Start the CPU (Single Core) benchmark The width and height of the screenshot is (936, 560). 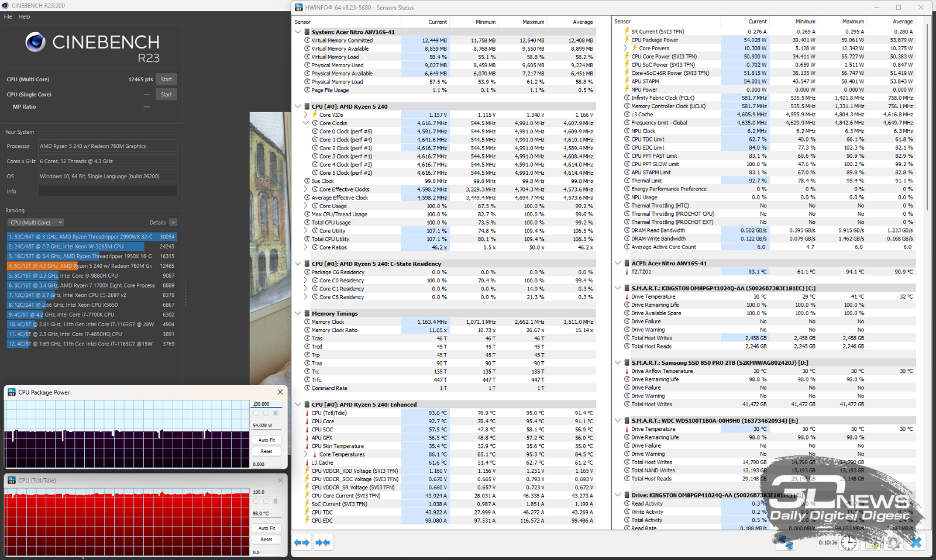pos(166,95)
